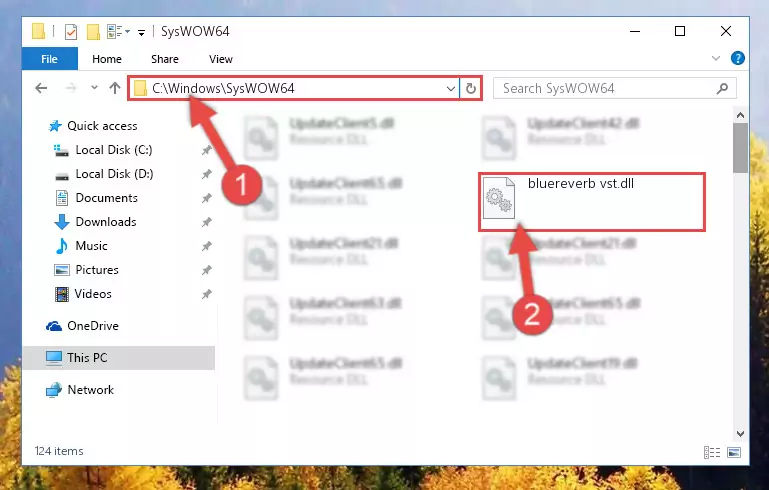Image resolution: width=769 pixels, height=490 pixels.
Task: Click the scroll down arrow of file list
Action: (x=741, y=434)
